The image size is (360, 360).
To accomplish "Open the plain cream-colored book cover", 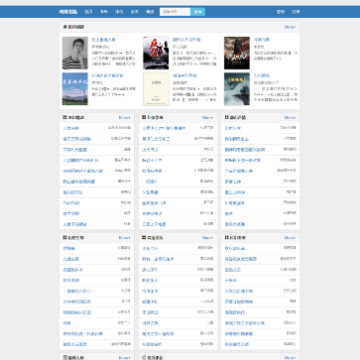I will click(156, 89).
